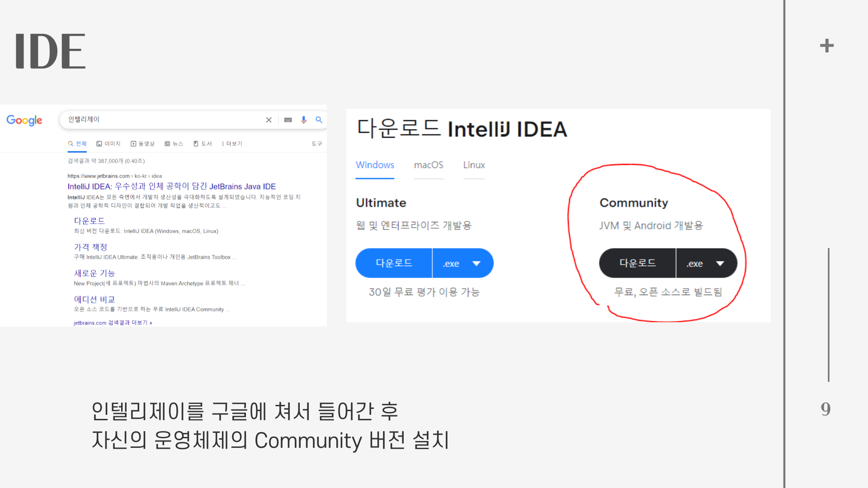Clear search text with X icon
This screenshot has width=868, height=488.
269,120
